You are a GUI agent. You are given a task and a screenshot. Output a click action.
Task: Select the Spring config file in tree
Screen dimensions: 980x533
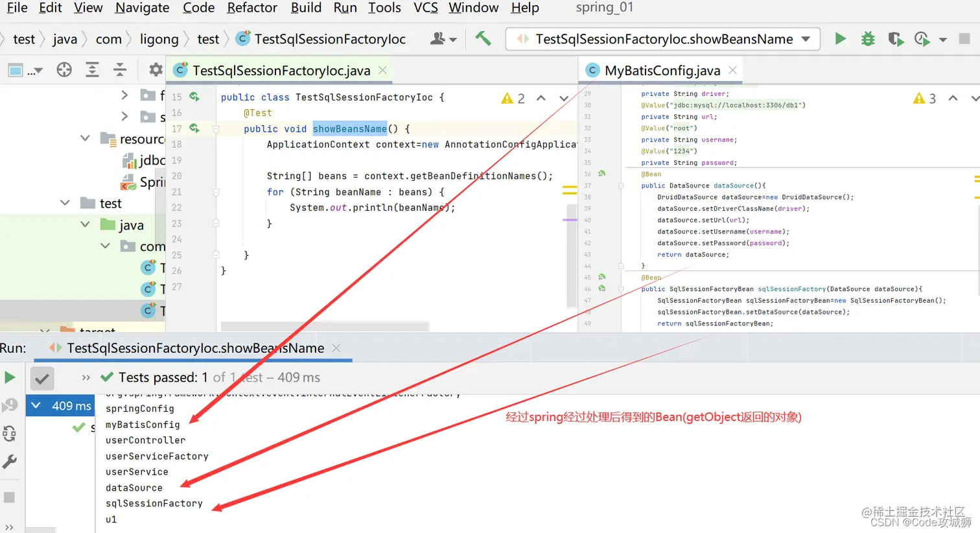pyautogui.click(x=144, y=182)
